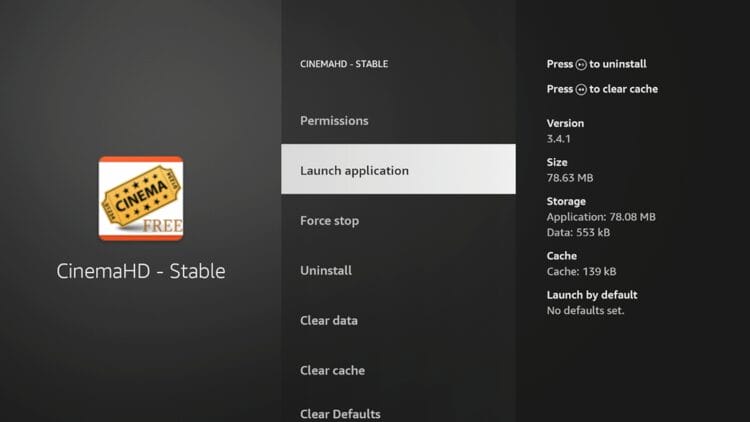This screenshot has width=750, height=422.
Task: Click the 'Cache: 139 kB' value
Action: 583,271
